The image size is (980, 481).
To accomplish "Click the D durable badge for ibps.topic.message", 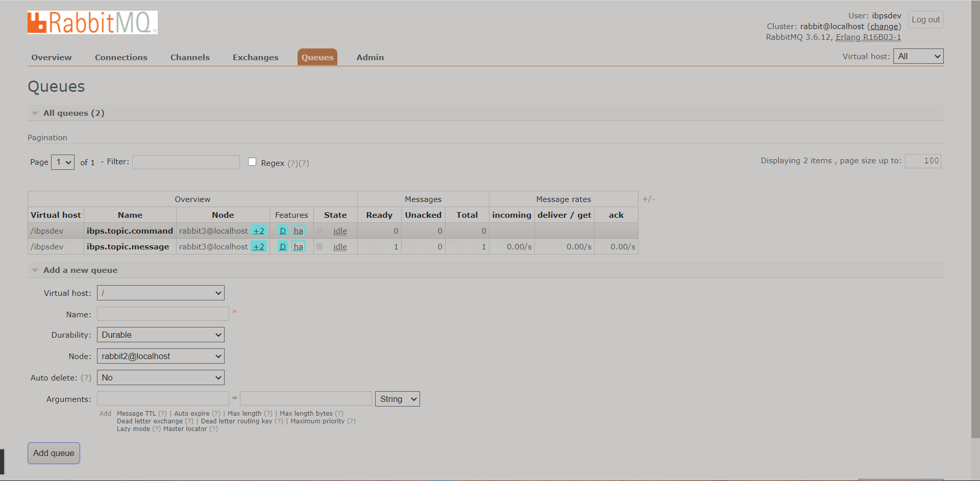I will pos(283,247).
